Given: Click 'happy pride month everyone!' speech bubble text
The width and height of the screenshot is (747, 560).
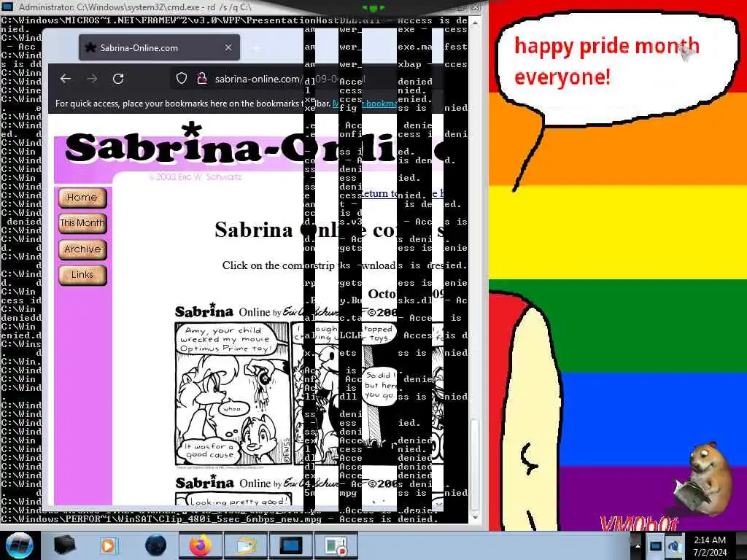Looking at the screenshot, I should (606, 61).
